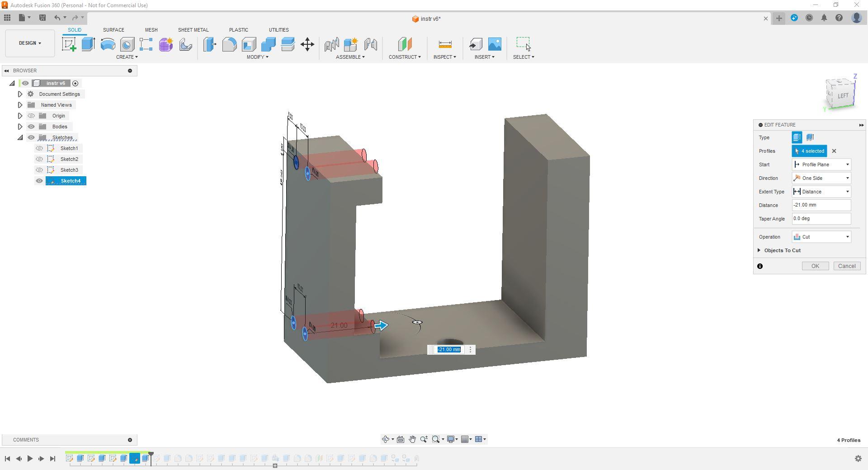Select the Insert Derive icon

coord(476,44)
